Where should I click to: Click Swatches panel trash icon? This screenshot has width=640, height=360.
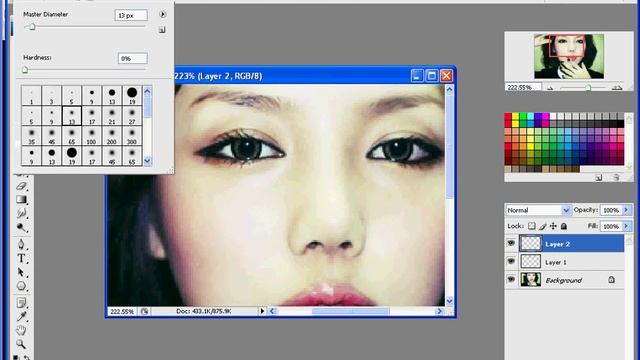pyautogui.click(x=616, y=177)
